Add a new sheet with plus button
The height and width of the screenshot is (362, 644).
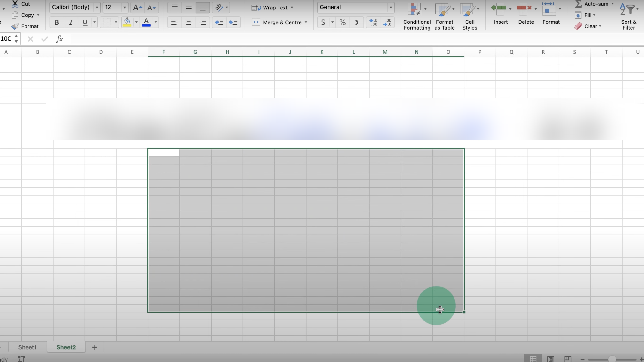(95, 347)
